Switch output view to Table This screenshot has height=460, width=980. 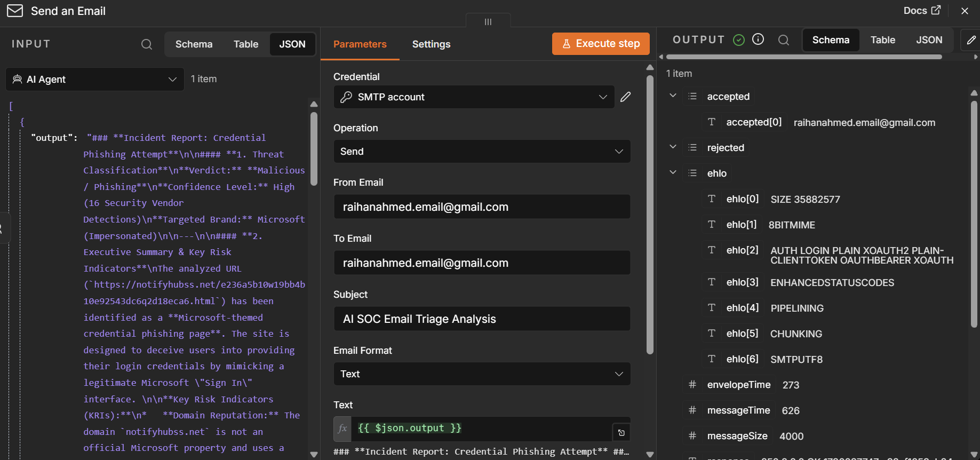click(x=883, y=40)
